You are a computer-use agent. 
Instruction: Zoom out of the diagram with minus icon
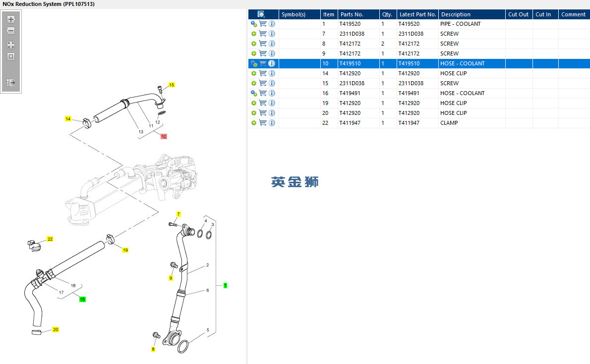(x=11, y=31)
